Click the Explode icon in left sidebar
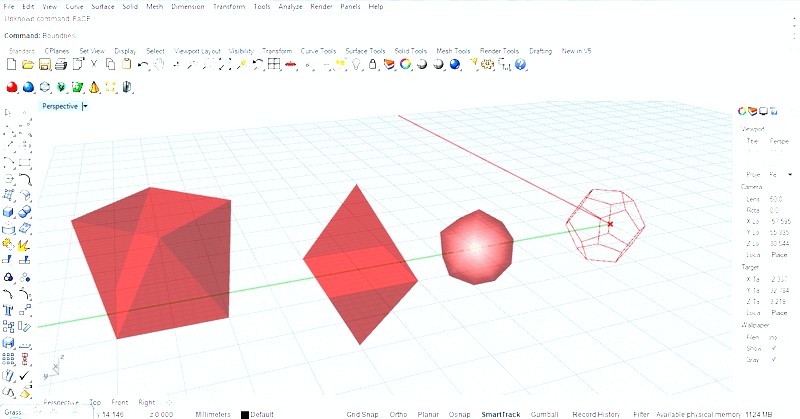This screenshot has height=419, width=800. pyautogui.click(x=23, y=245)
